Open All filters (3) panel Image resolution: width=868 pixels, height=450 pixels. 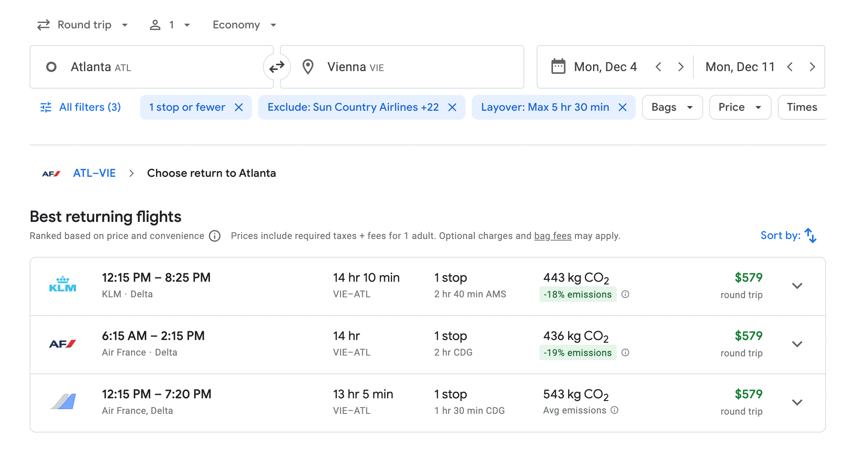[81, 107]
